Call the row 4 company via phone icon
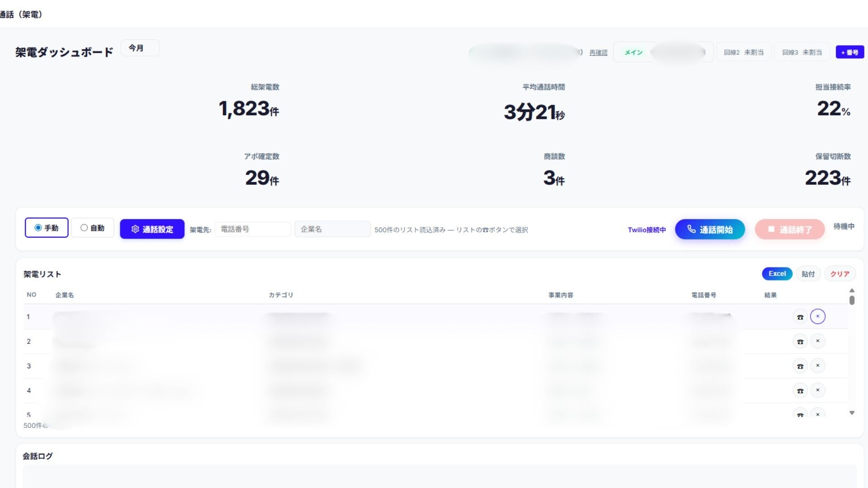The height and width of the screenshot is (488, 868). tap(800, 391)
